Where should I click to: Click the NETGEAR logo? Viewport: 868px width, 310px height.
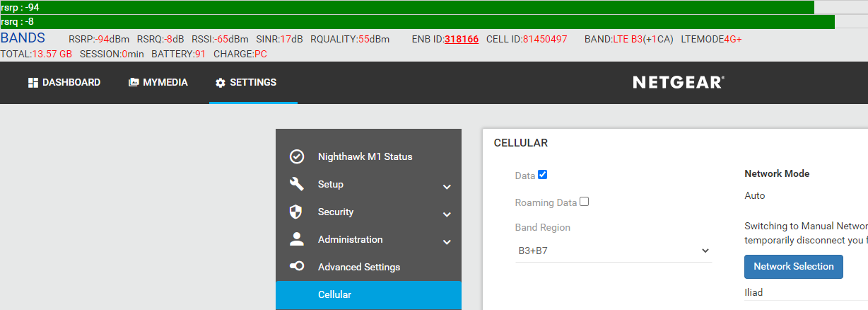[x=679, y=83]
